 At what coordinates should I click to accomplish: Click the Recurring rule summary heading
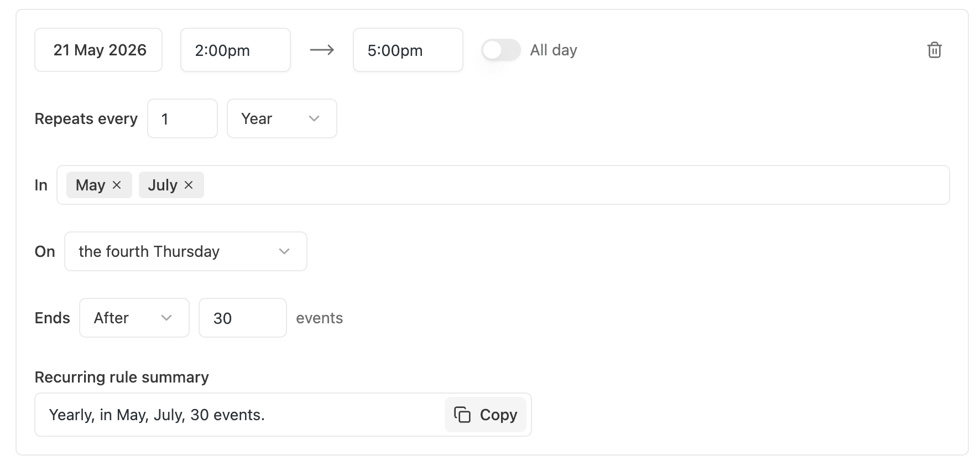pos(122,377)
